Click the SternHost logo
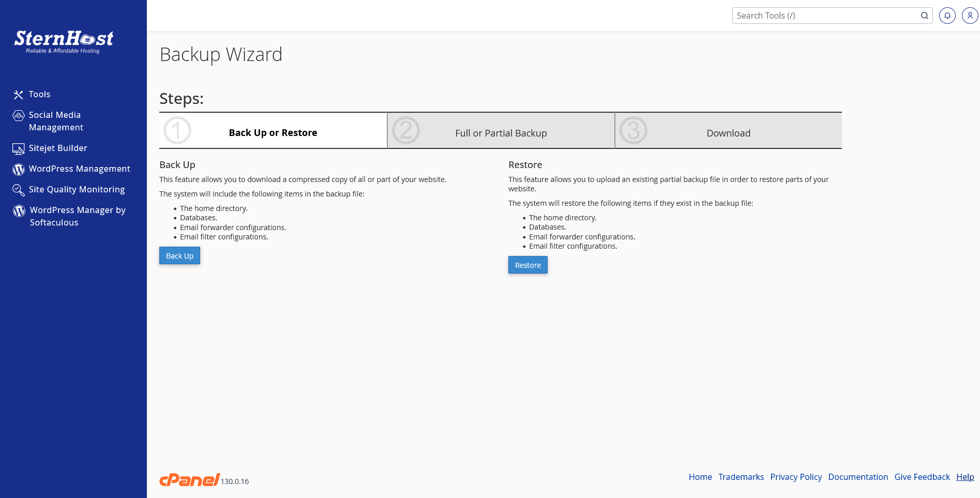 pyautogui.click(x=64, y=41)
